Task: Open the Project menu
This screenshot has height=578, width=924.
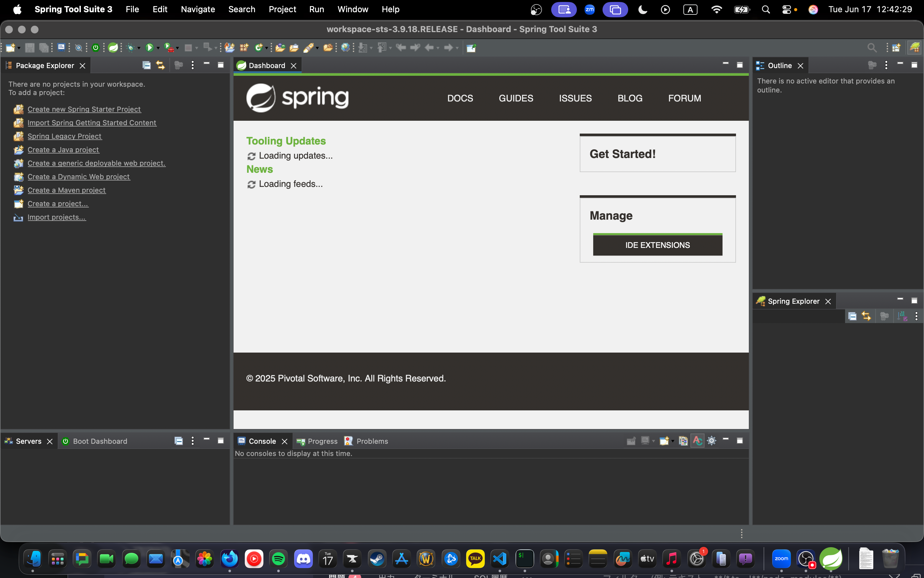Action: (x=282, y=9)
